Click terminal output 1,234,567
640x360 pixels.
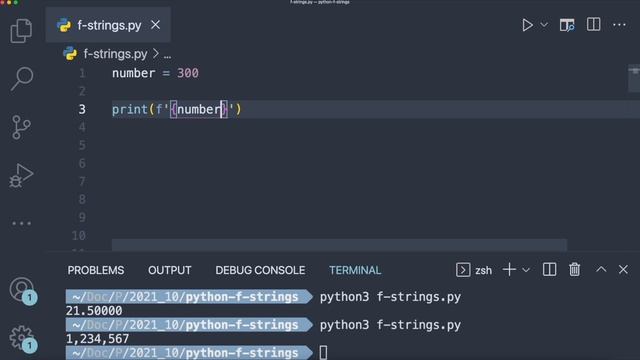point(98,339)
